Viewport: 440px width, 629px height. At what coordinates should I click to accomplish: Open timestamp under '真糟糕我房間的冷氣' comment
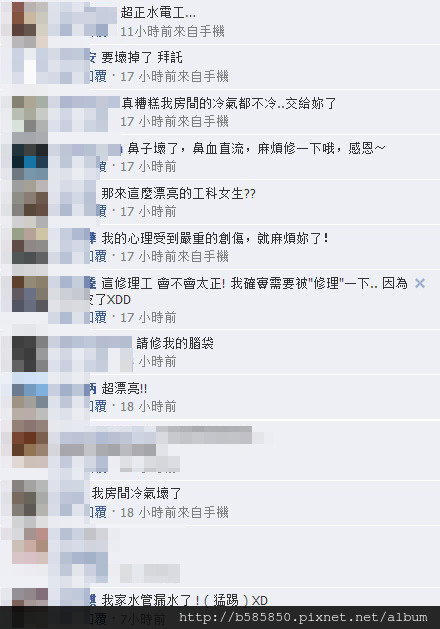[x=174, y=121]
